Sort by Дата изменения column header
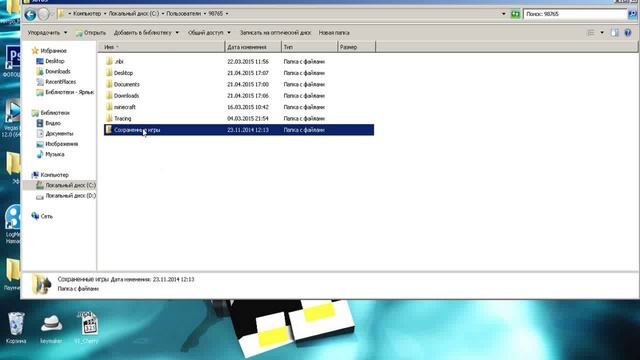 (x=253, y=47)
